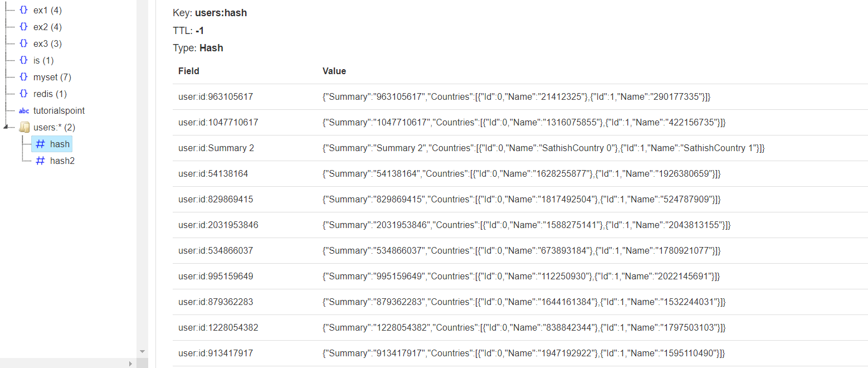Click the # hash icon beside hash
Viewport: 868px width, 368px height.
tap(40, 144)
